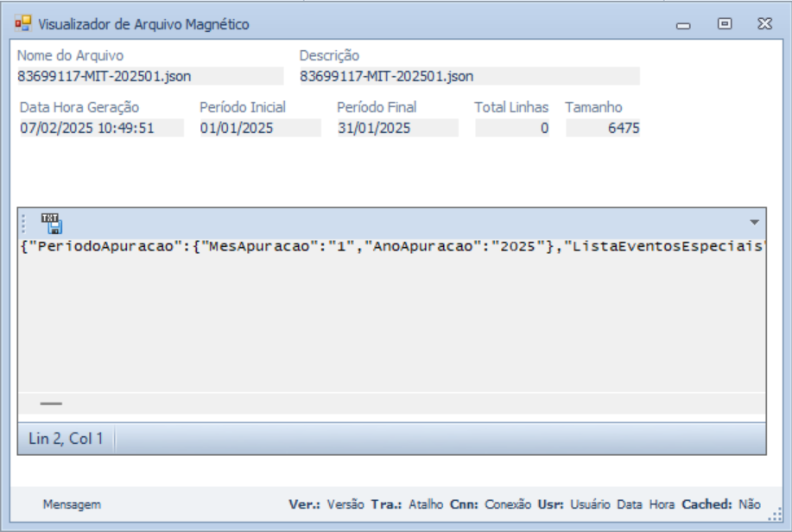Viewport: 792px width, 532px height.
Task: Click the Conexão status entry
Action: [508, 504]
